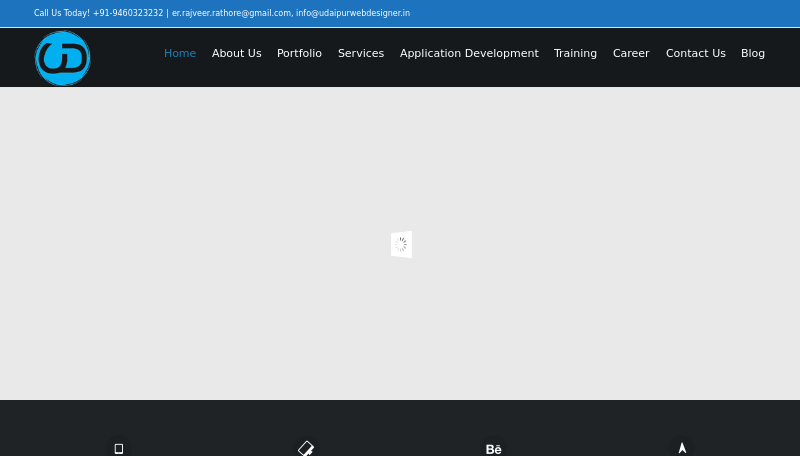Click the info@udaipurwebdesigner.in email link
This screenshot has height=456, width=800.
tap(353, 13)
